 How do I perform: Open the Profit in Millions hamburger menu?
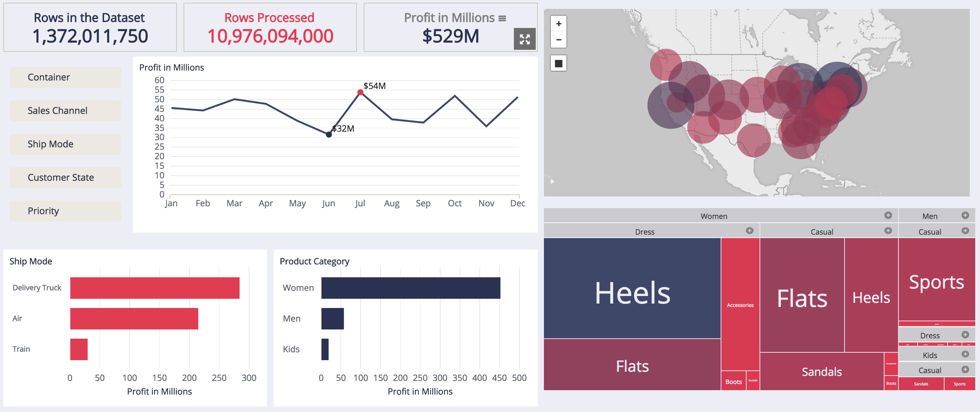502,18
